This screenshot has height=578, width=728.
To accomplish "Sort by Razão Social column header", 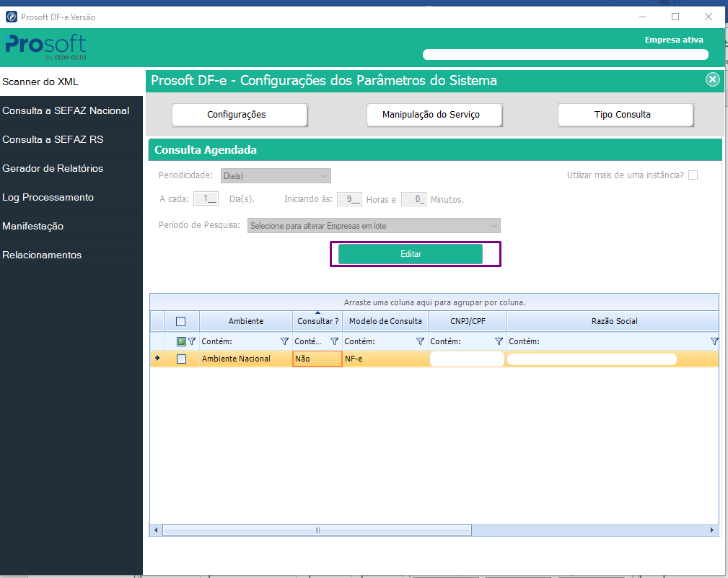I will [x=614, y=321].
